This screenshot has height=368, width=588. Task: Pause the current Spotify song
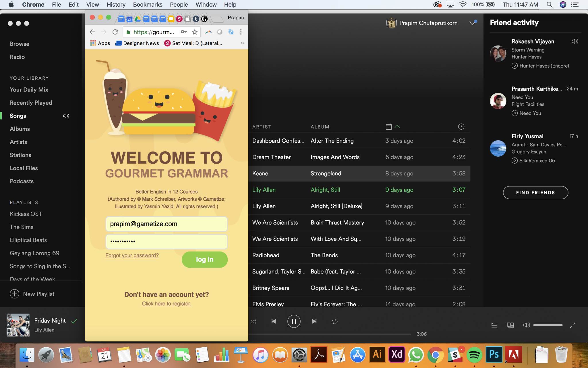pos(294,321)
